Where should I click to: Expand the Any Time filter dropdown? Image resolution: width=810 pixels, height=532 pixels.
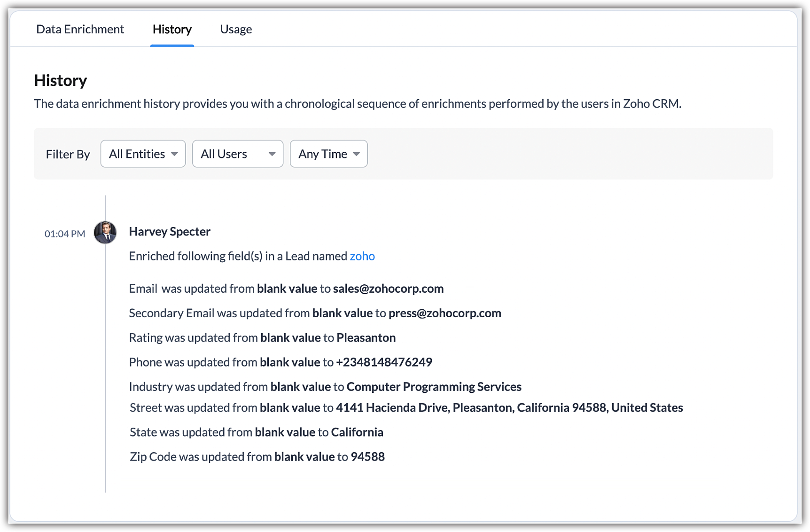point(328,154)
